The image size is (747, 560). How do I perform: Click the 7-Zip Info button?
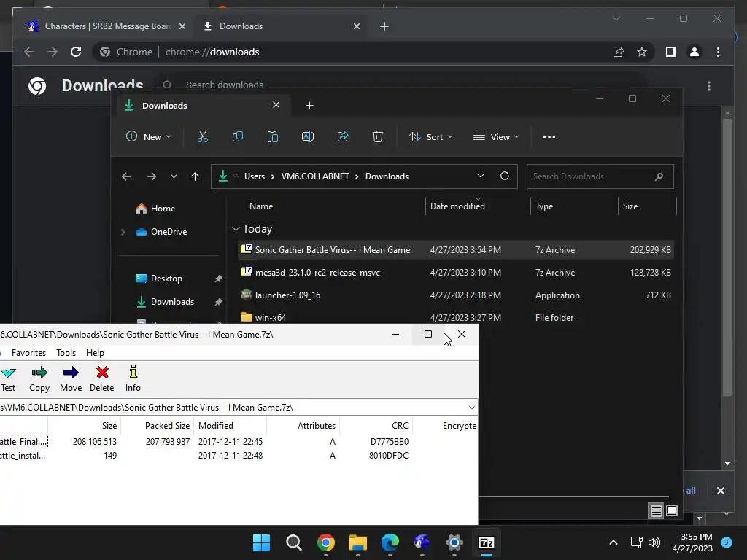133,379
